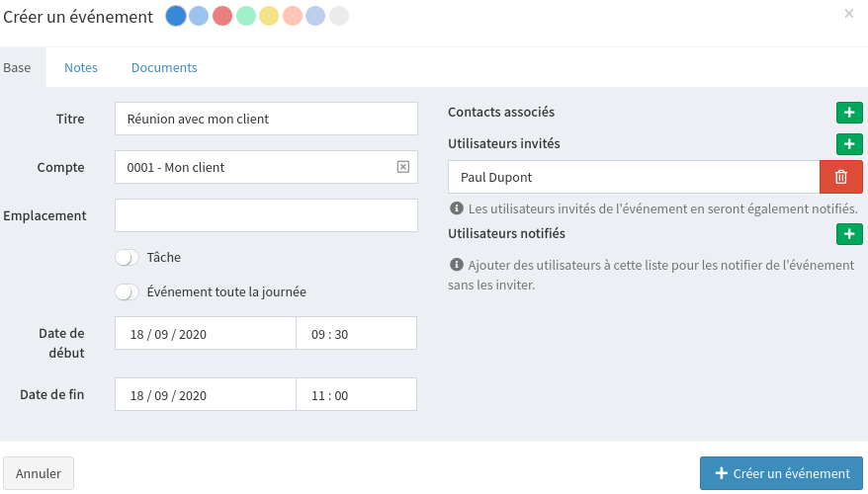Clear the Compte field selection icon

coord(402,167)
